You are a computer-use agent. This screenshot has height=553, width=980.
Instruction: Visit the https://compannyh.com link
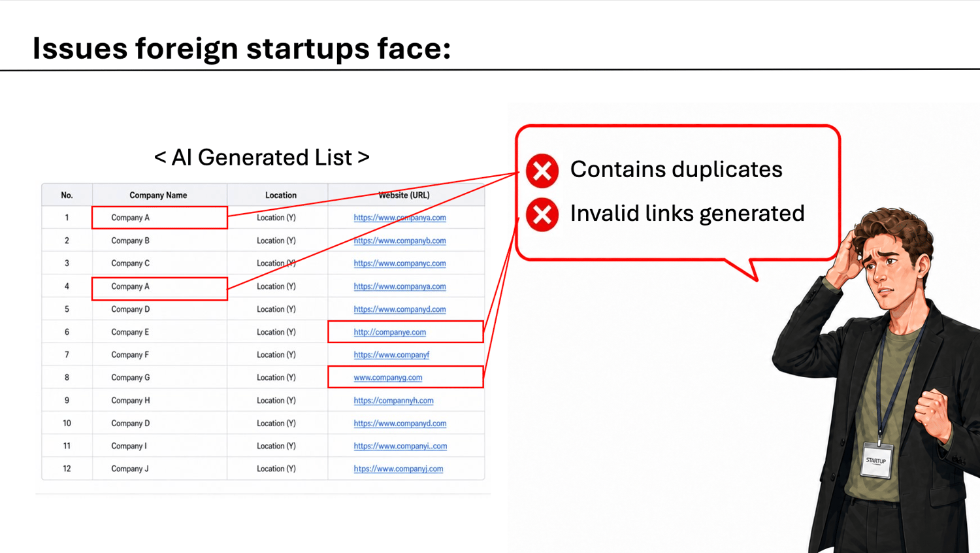click(x=393, y=401)
